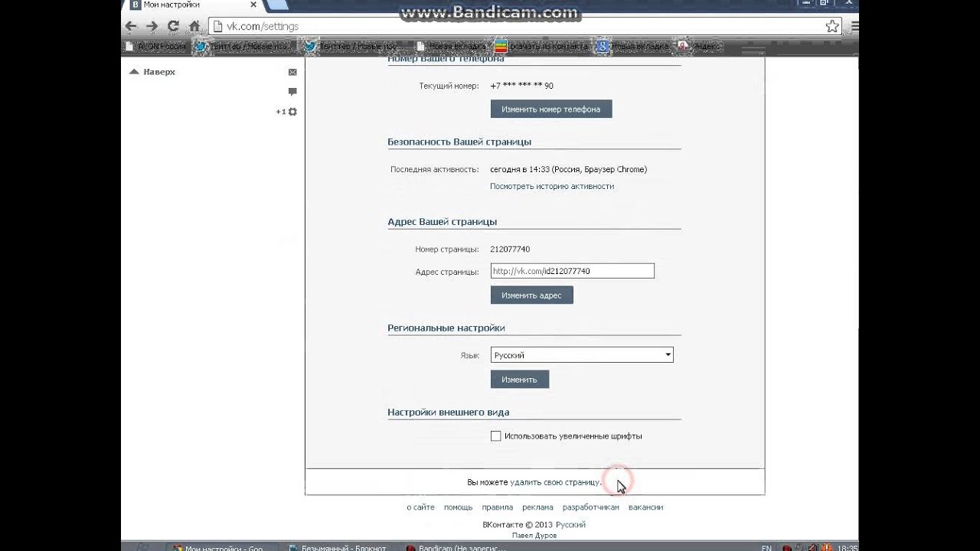Screen dimensions: 980x551
Task: Click the Региональные настройки heading
Action: click(446, 328)
